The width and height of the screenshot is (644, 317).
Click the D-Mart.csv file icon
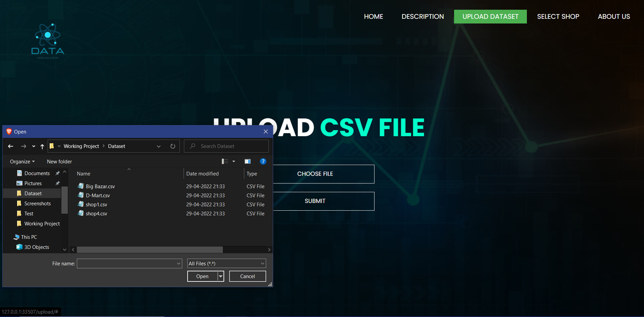(x=81, y=195)
